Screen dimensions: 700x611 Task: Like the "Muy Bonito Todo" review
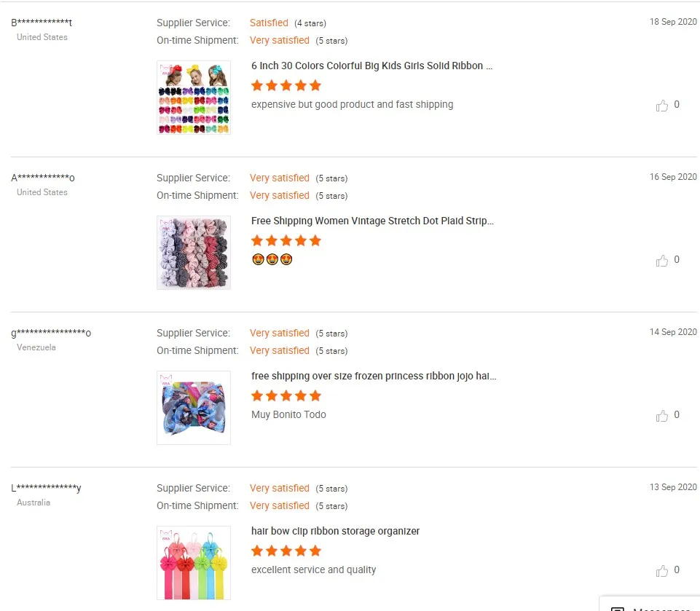click(x=662, y=416)
